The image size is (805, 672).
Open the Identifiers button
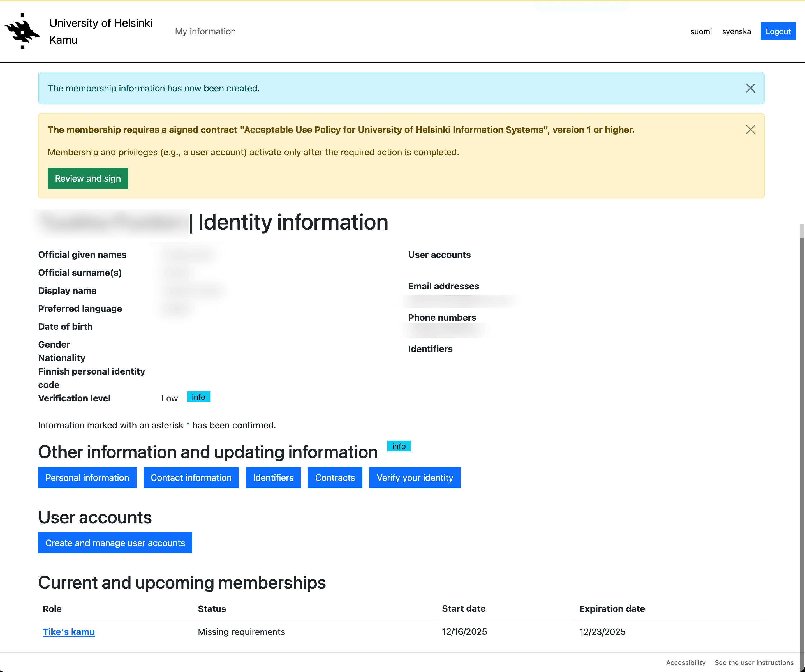(x=273, y=478)
